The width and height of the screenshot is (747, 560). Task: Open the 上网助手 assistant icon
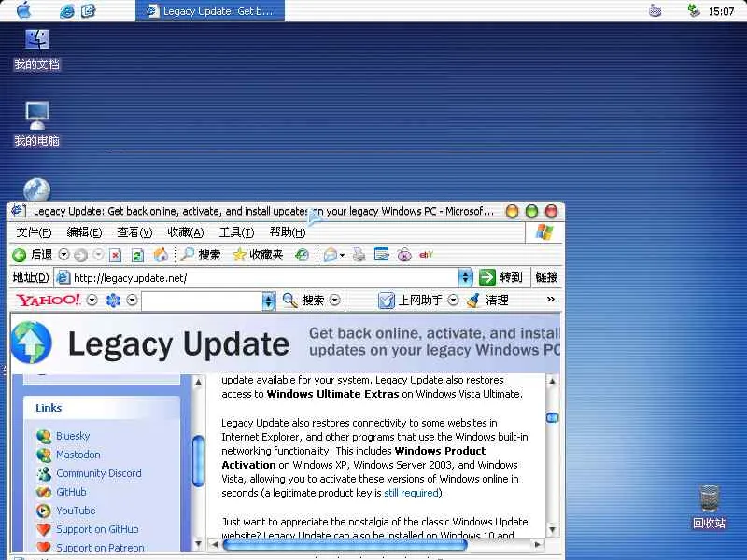point(387,301)
